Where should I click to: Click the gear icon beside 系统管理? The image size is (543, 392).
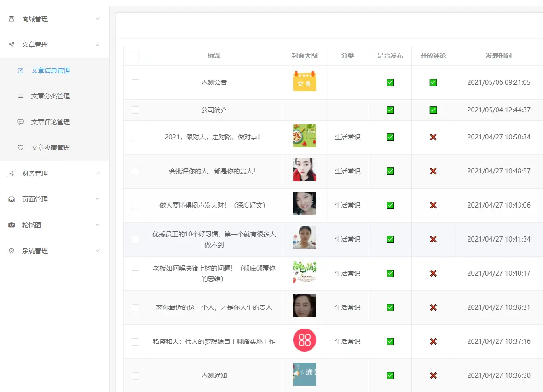[12, 251]
